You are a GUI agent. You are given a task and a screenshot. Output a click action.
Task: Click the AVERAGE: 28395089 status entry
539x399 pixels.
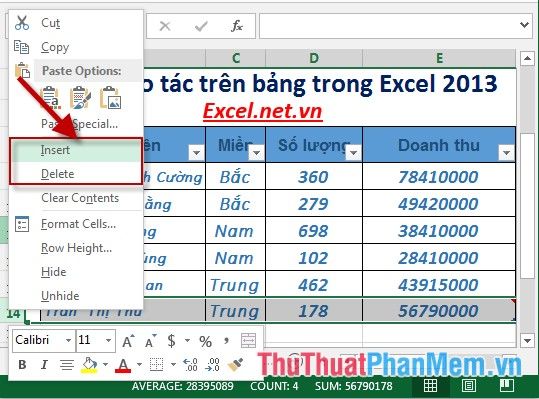(183, 386)
